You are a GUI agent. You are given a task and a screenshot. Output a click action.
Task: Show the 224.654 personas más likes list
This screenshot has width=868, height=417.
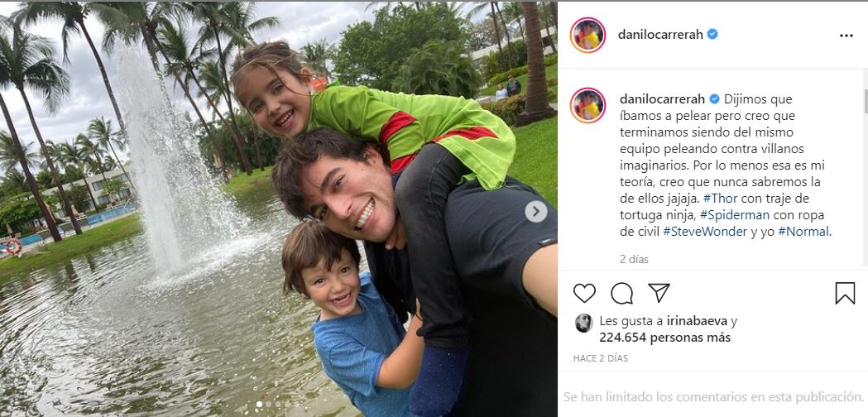coord(664,338)
